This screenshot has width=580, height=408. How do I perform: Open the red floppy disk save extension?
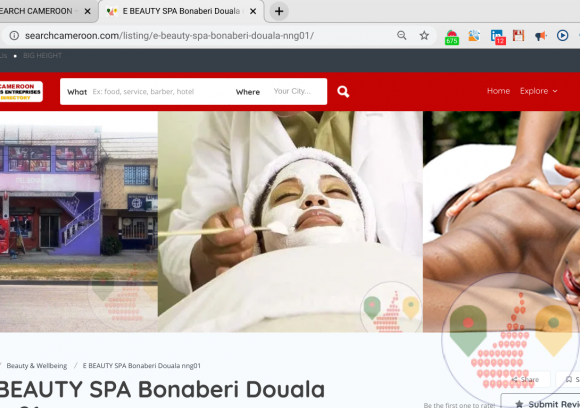pos(519,36)
